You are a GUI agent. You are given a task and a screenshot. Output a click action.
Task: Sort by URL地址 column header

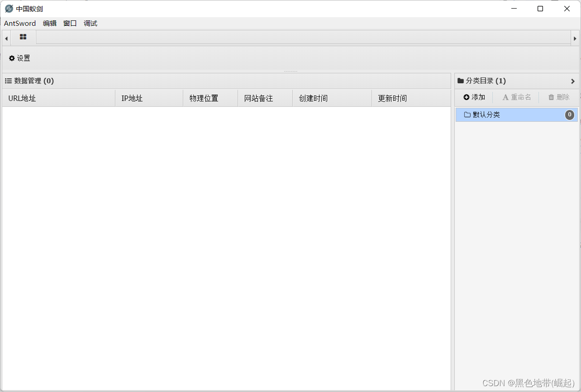coord(59,98)
